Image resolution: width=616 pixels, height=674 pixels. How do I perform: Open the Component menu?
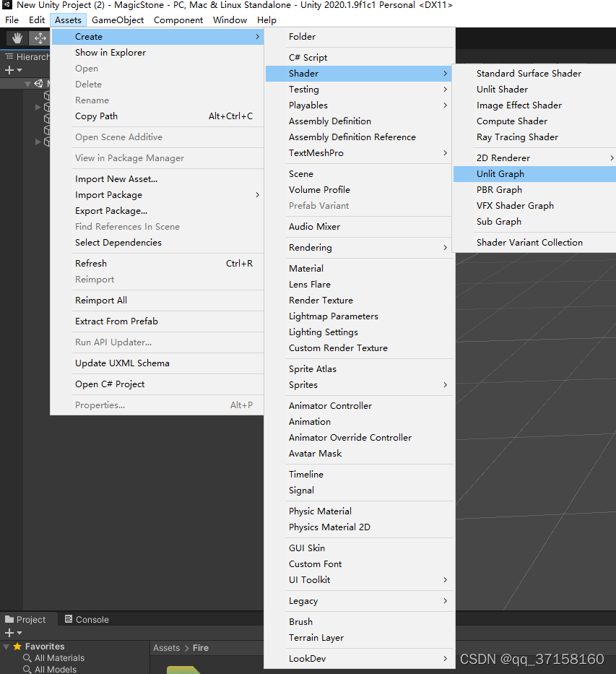[178, 20]
